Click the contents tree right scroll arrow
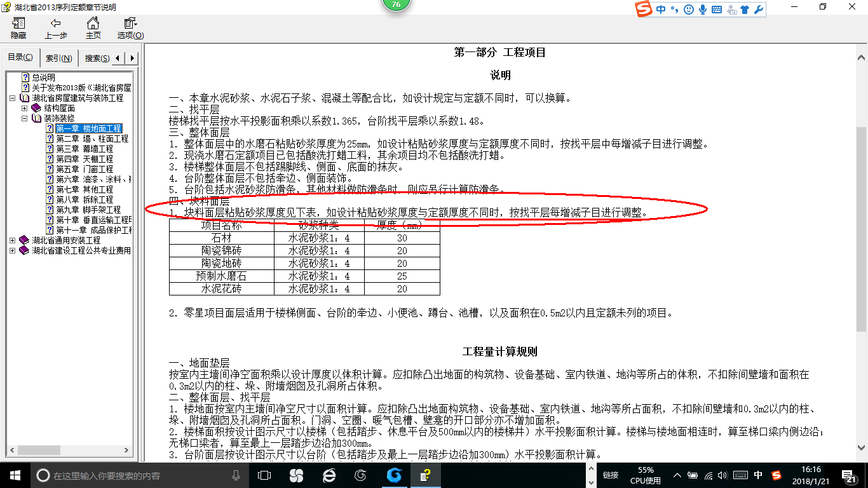The width and height of the screenshot is (868, 488). 127,452
